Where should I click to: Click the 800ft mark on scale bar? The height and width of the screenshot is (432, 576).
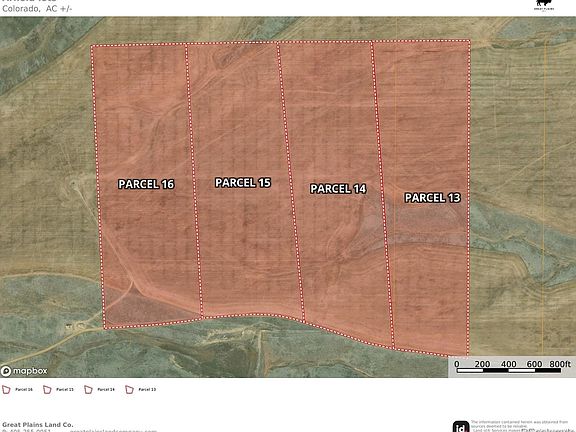click(x=560, y=364)
